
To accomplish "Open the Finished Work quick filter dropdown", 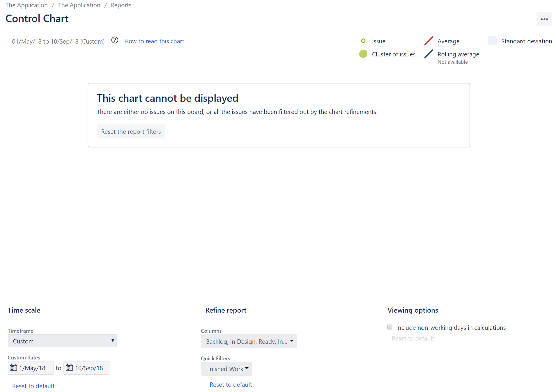I will pos(226,369).
